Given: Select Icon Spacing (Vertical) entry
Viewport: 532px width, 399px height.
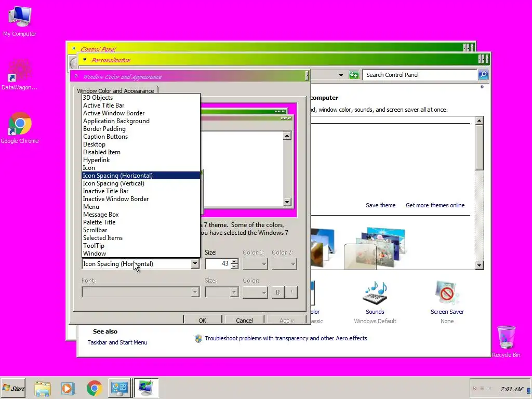Looking at the screenshot, I should [x=141, y=183].
